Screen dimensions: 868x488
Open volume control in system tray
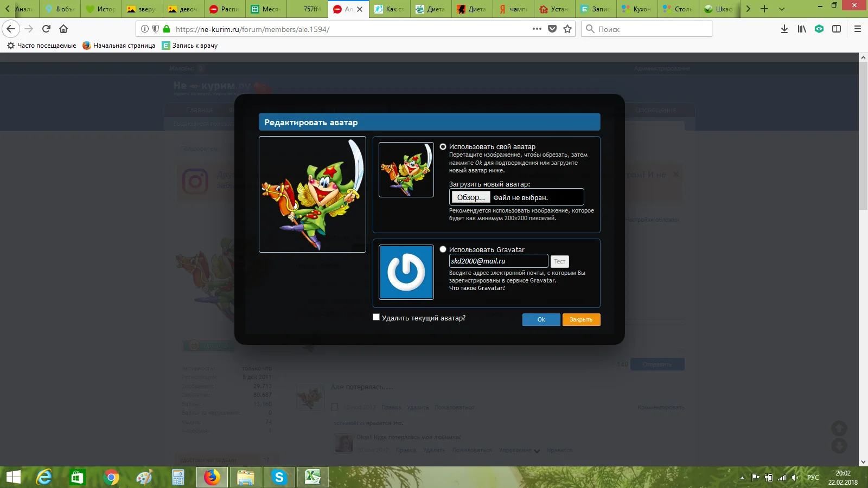coord(795,478)
